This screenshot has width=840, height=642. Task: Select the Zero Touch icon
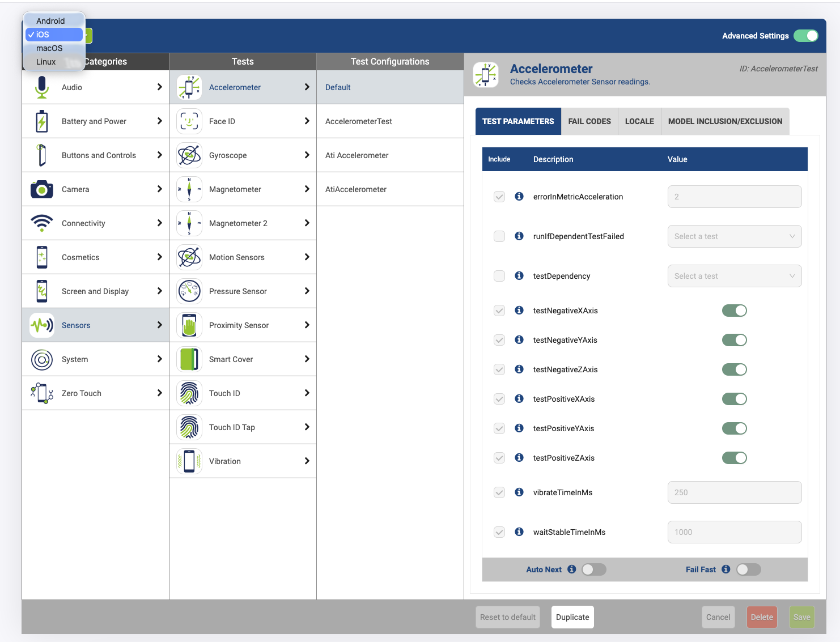pyautogui.click(x=41, y=393)
